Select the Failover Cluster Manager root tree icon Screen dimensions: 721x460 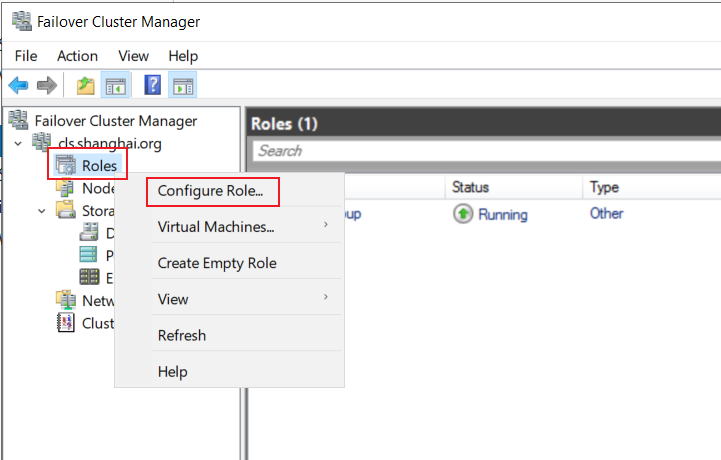[18, 120]
